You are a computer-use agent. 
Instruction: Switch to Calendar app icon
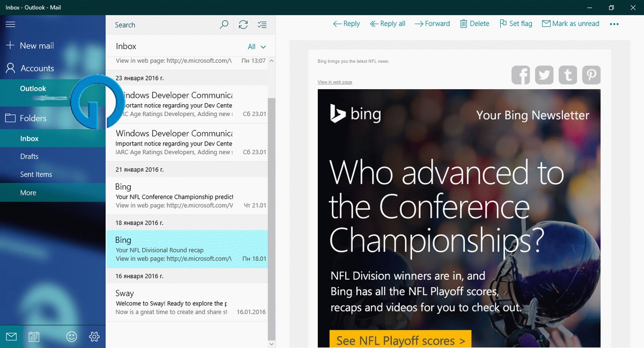tap(34, 337)
